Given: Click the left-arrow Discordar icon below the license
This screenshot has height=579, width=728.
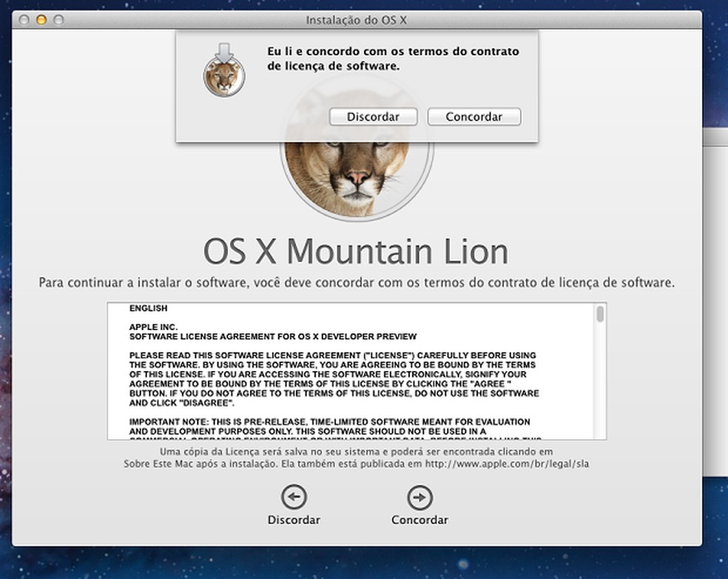Looking at the screenshot, I should (x=294, y=497).
